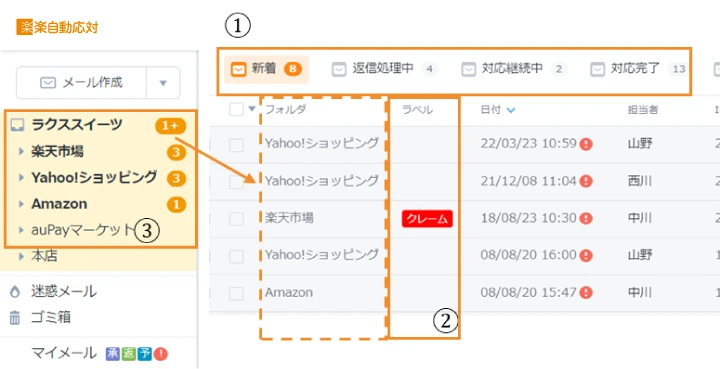
Task: Expand the auPayマーケット folder tree
Action: click(21, 230)
